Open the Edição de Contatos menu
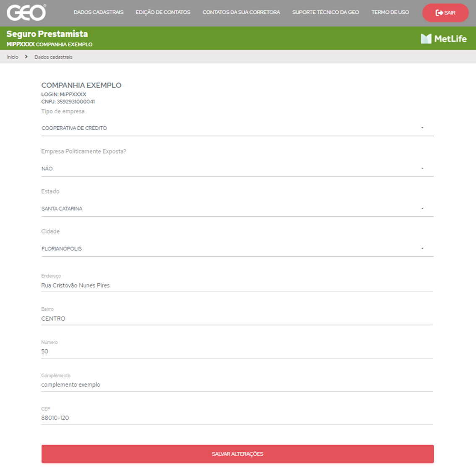Screen dimensions: 476x476 point(163,13)
